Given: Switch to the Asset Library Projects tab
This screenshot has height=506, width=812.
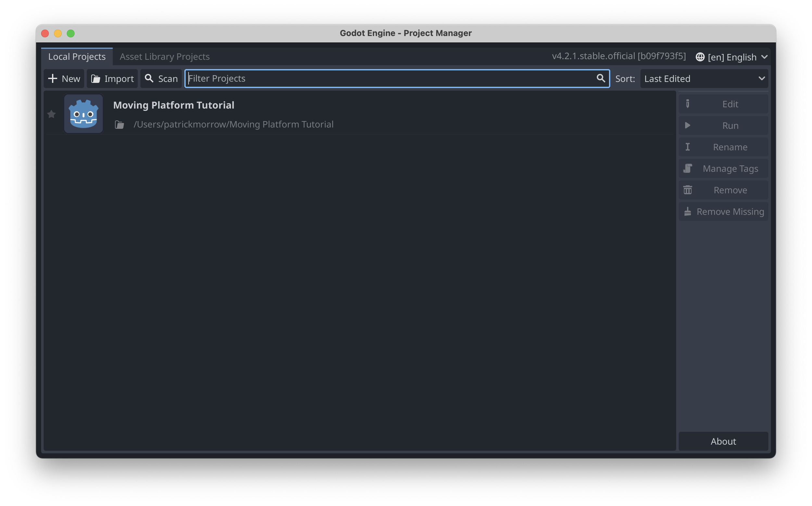Looking at the screenshot, I should 164,56.
